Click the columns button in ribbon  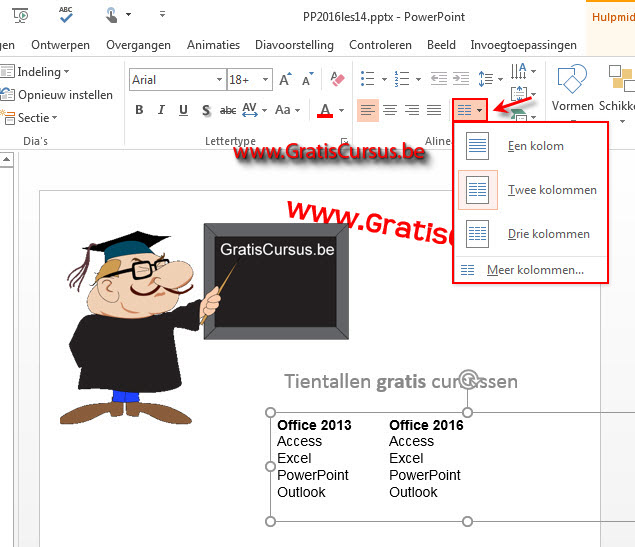pyautogui.click(x=470, y=110)
